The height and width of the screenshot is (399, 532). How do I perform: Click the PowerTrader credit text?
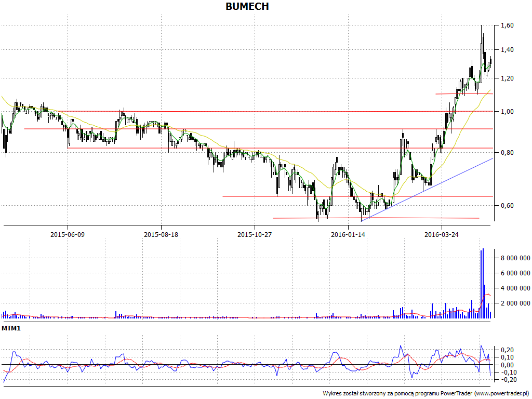(425, 394)
